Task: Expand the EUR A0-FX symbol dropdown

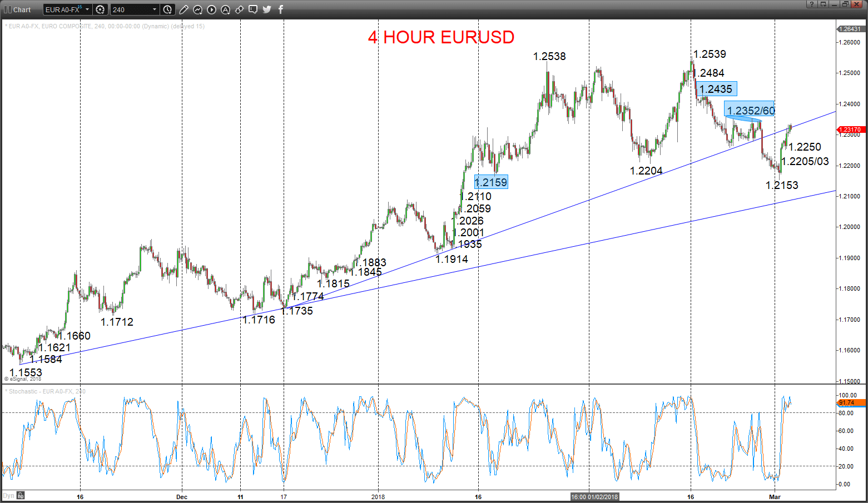Action: click(87, 9)
